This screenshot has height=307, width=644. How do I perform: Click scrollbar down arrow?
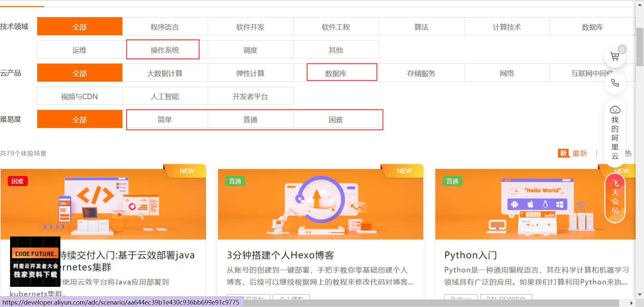(640, 295)
